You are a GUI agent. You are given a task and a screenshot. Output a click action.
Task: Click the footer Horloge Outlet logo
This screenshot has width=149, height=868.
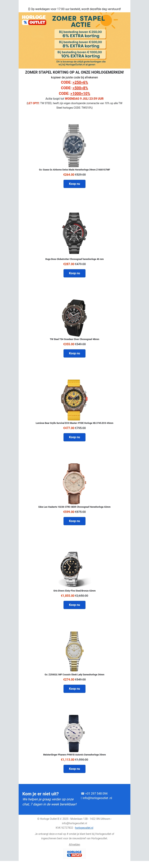[74, 853]
